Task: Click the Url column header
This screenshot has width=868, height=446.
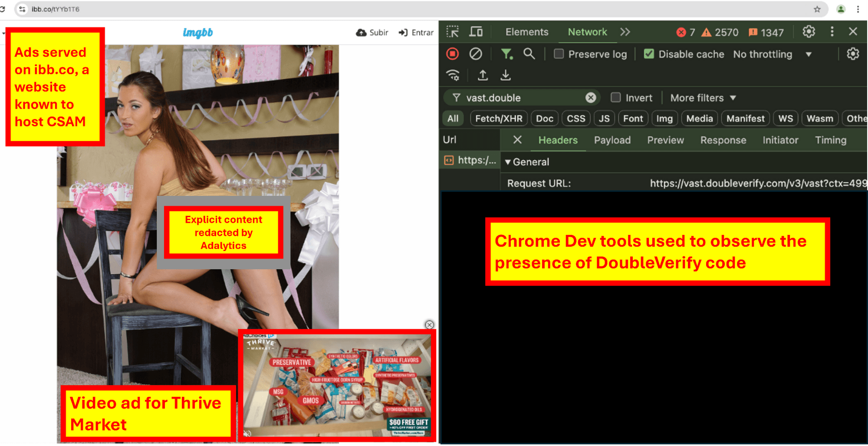Action: [470, 140]
